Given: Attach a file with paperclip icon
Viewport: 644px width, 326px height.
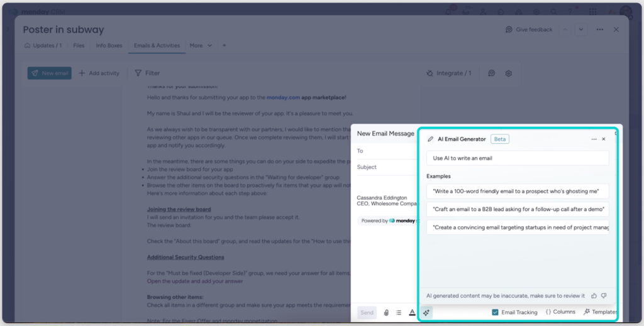Looking at the screenshot, I should point(386,312).
